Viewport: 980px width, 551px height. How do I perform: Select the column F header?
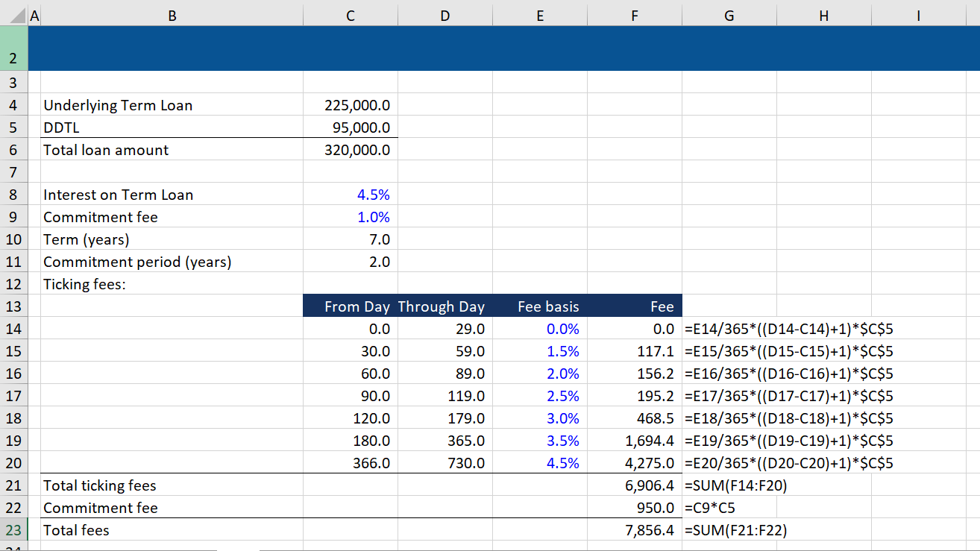[635, 14]
